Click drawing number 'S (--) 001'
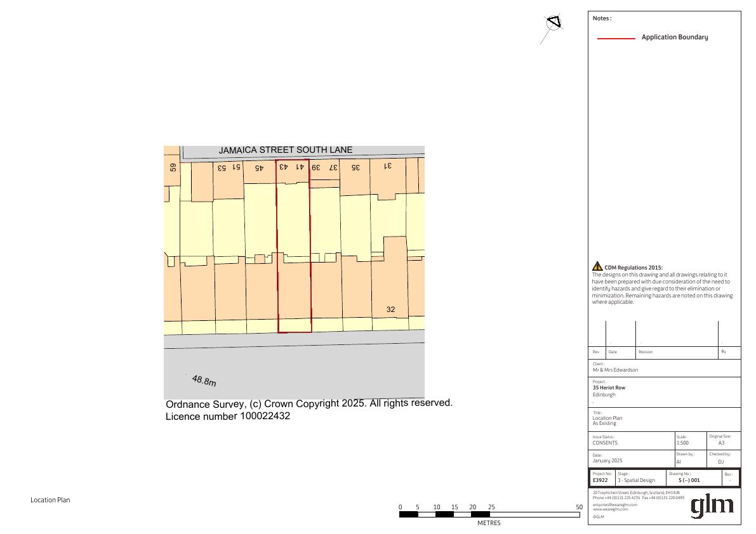This screenshot has width=756, height=534. point(689,480)
